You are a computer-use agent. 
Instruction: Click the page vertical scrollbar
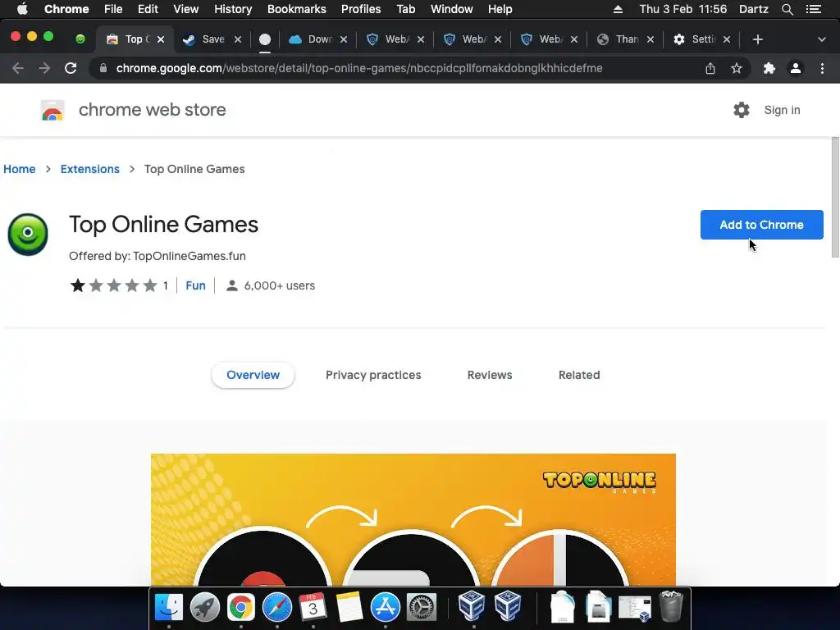(x=834, y=197)
